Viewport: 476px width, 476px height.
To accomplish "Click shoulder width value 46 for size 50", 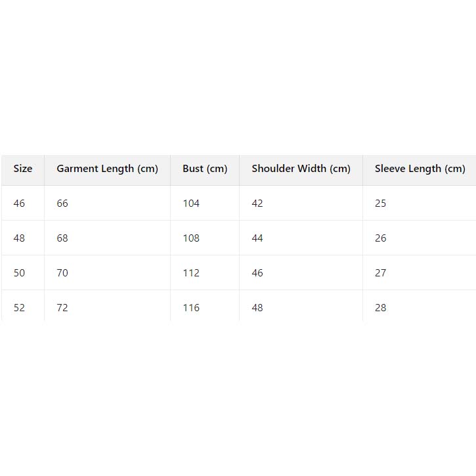I will click(257, 273).
